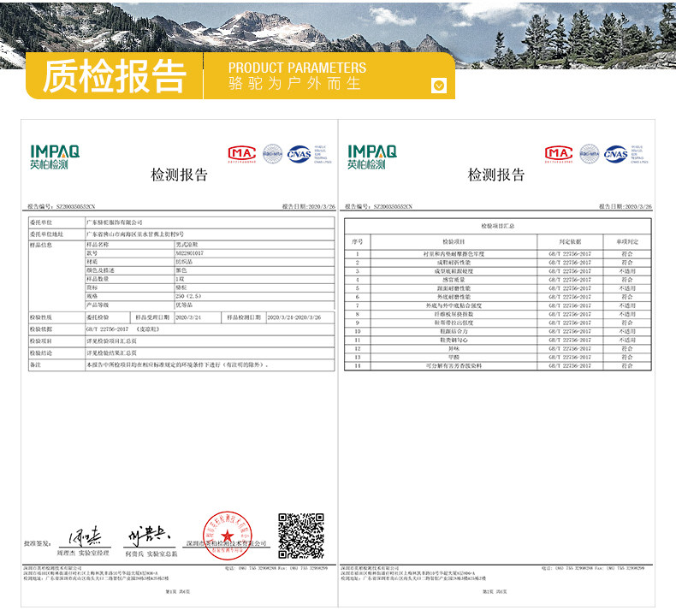Click the 款号 label cell

(x=130, y=253)
